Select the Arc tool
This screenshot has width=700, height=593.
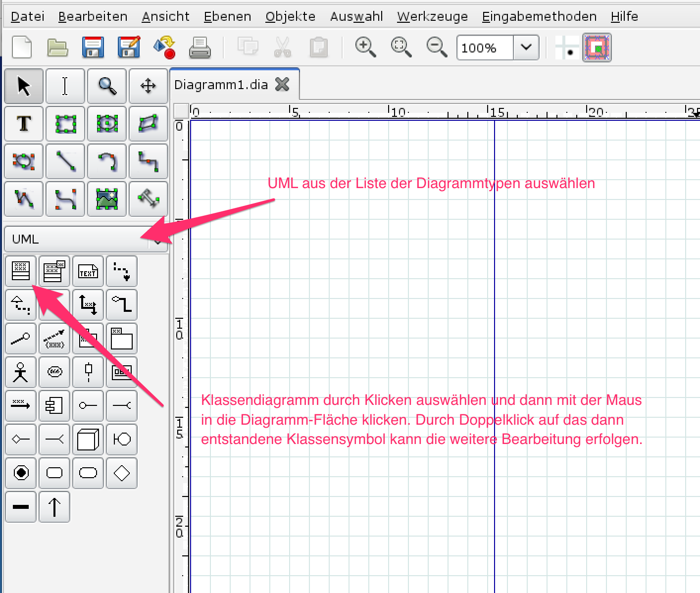[107, 161]
